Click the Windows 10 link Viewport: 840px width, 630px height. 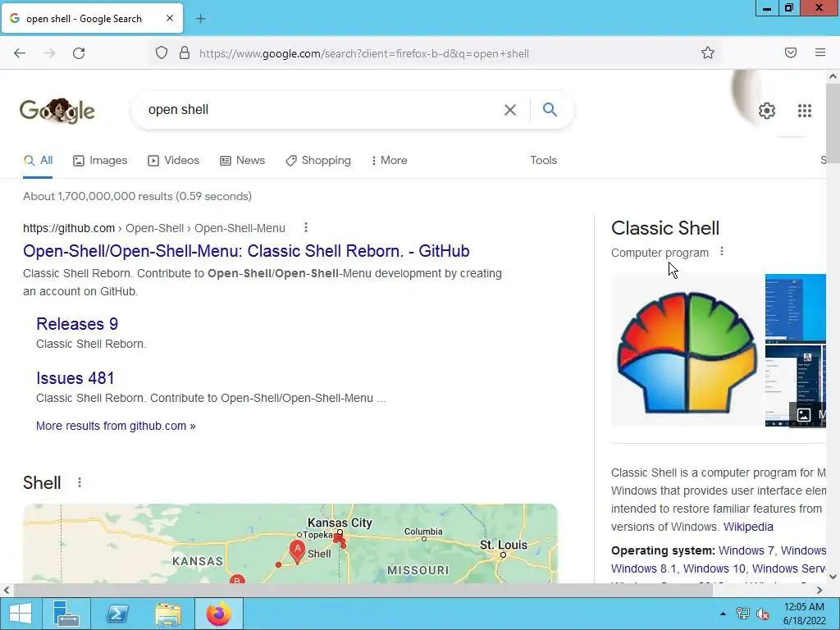click(714, 568)
